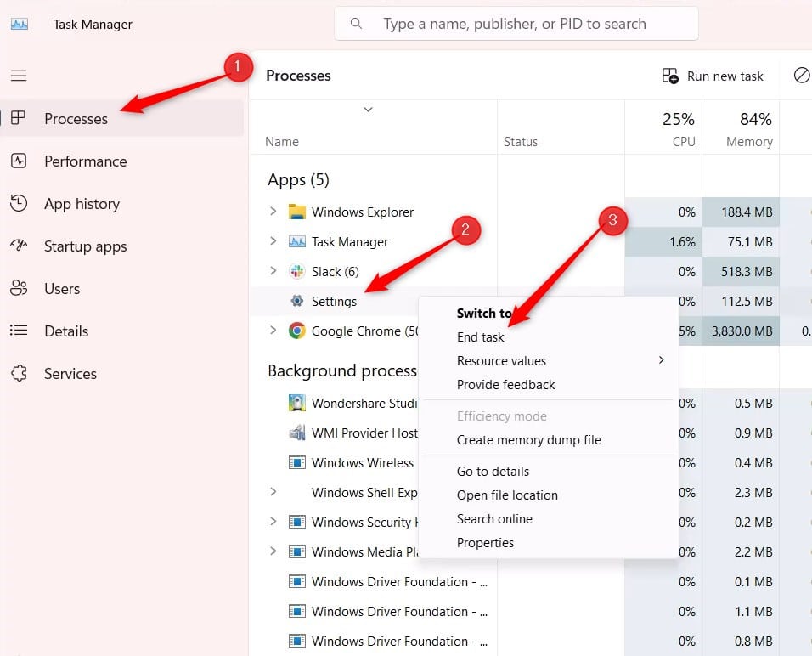This screenshot has height=656, width=812.
Task: Click the 1.6% Task Manager CPU value
Action: pyautogui.click(x=682, y=242)
